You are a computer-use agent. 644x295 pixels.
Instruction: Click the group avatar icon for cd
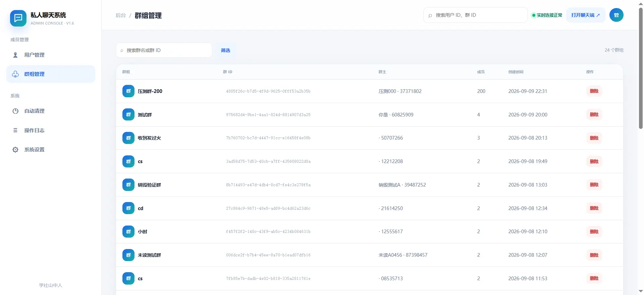coord(128,208)
